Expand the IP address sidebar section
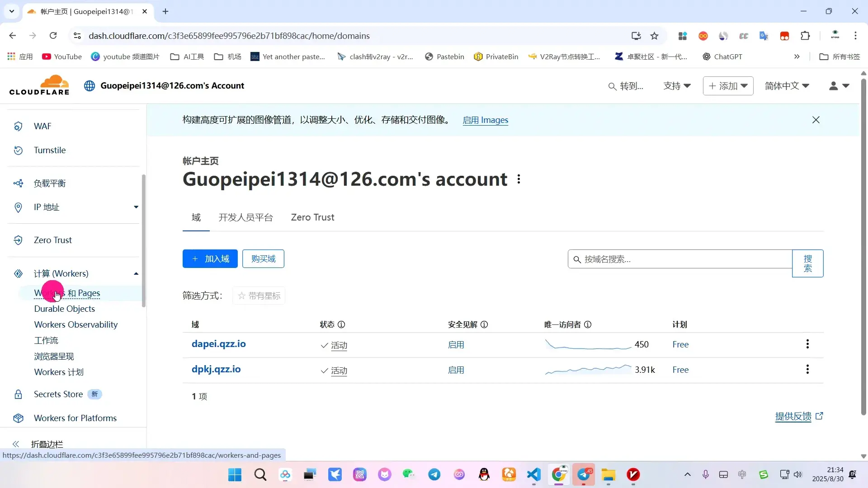This screenshot has height=488, width=868. coord(136,207)
